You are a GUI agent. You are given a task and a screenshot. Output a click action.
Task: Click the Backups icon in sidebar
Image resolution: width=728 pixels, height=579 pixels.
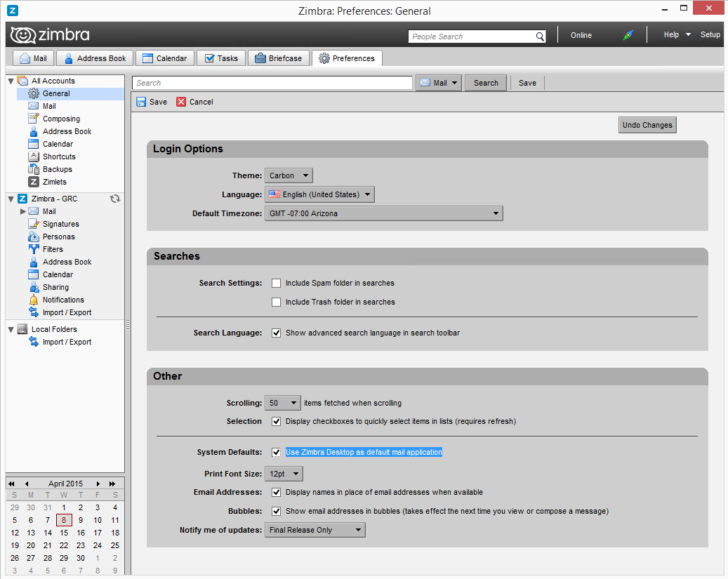tap(34, 169)
